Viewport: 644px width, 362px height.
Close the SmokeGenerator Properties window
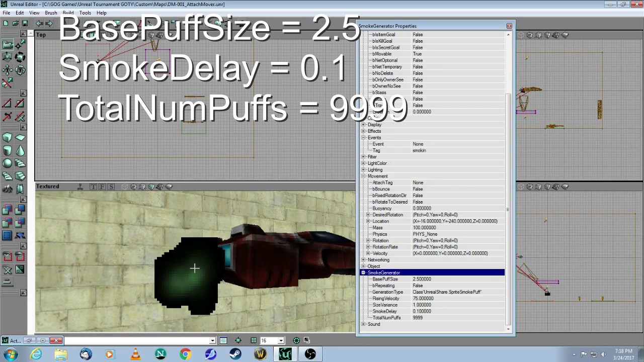pyautogui.click(x=509, y=26)
